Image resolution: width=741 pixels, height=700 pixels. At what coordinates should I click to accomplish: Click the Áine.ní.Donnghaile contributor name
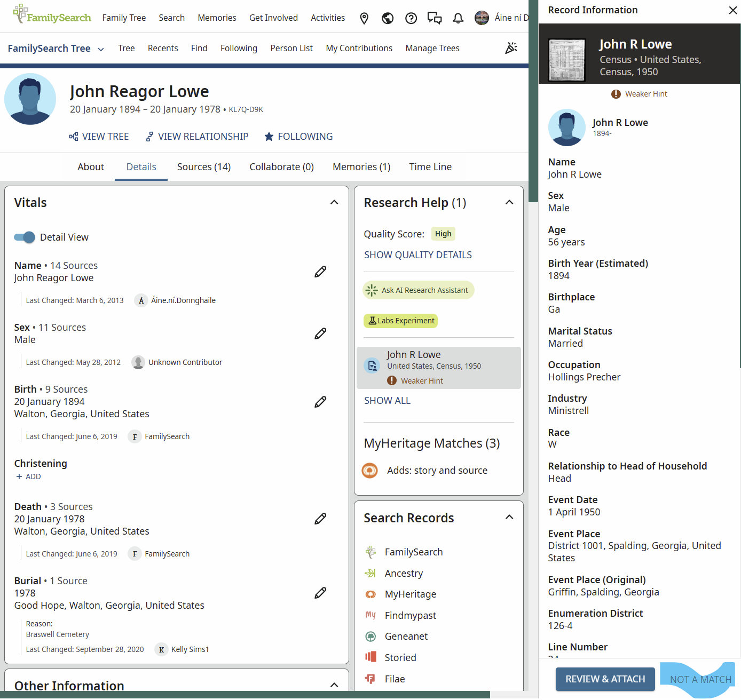coord(183,300)
